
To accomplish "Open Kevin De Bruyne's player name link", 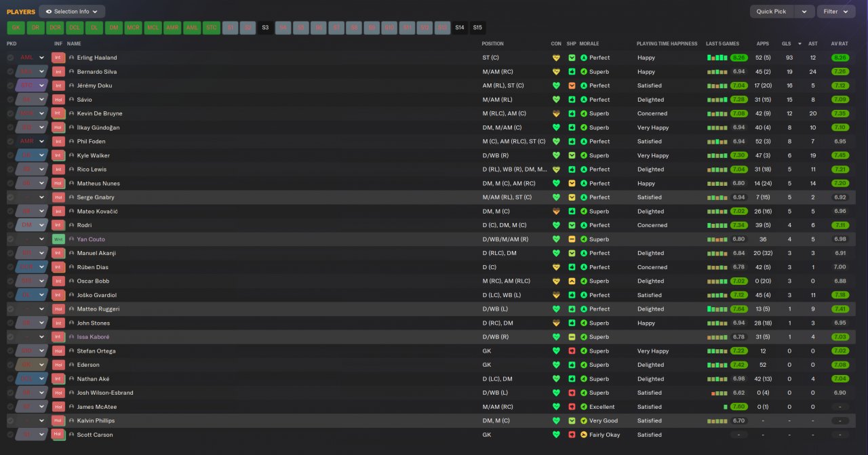I will click(101, 114).
